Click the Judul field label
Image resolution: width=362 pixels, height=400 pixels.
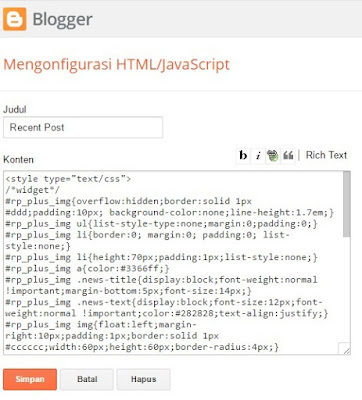(15, 110)
